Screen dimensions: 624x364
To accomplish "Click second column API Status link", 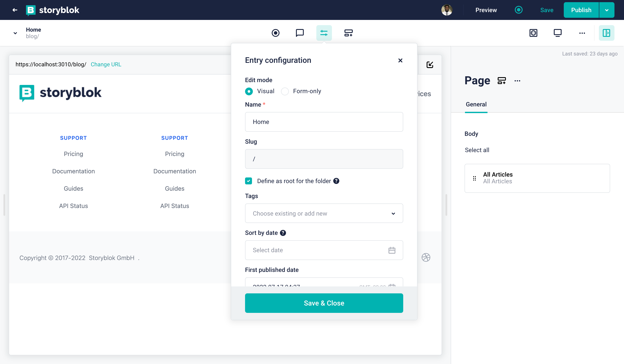I will click(175, 206).
